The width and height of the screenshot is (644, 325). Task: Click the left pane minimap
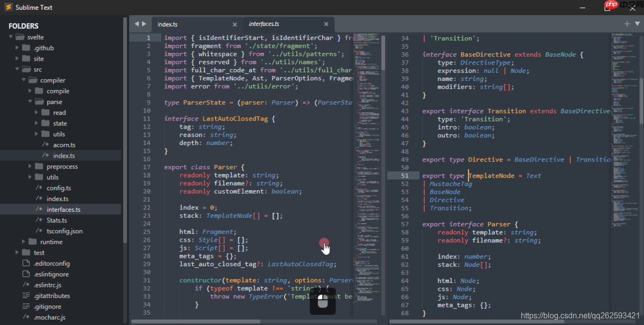(367, 147)
